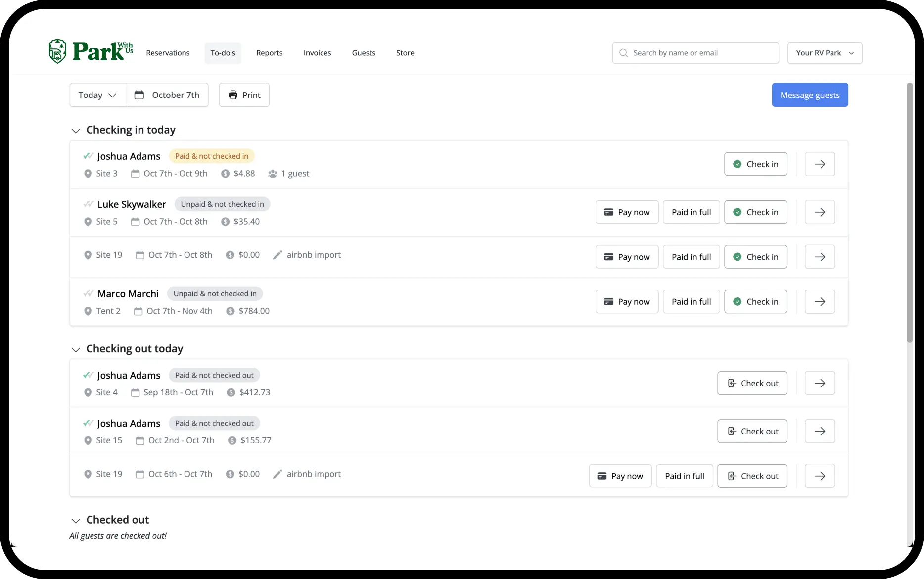Open Luke Skywalker reservation details arrow
The width and height of the screenshot is (924, 579).
pyautogui.click(x=820, y=212)
